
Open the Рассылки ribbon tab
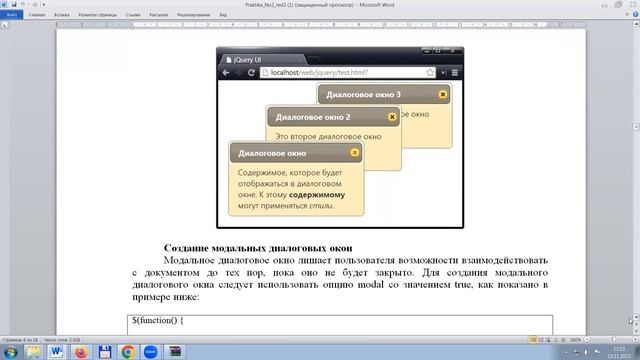pyautogui.click(x=158, y=15)
